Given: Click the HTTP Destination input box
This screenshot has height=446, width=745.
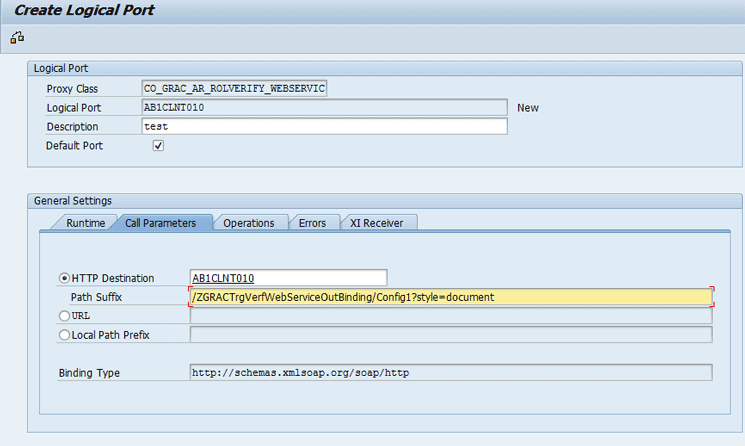Looking at the screenshot, I should tap(288, 278).
